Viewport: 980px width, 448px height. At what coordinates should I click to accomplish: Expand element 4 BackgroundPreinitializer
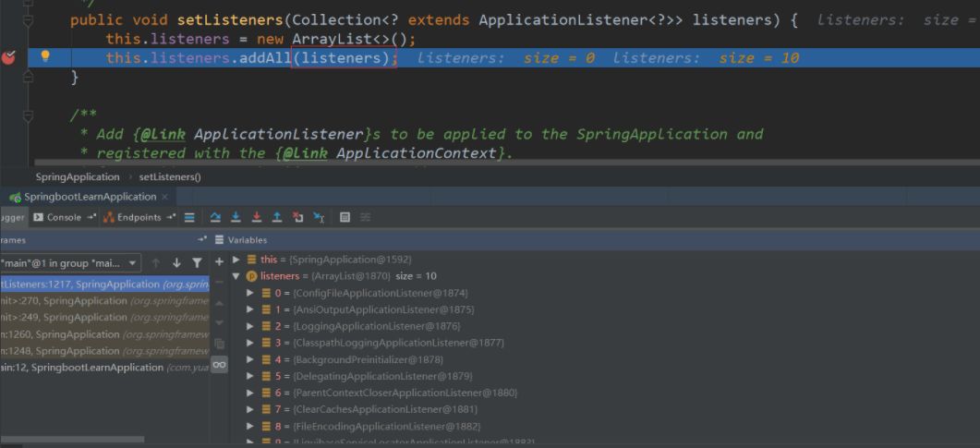click(x=250, y=360)
